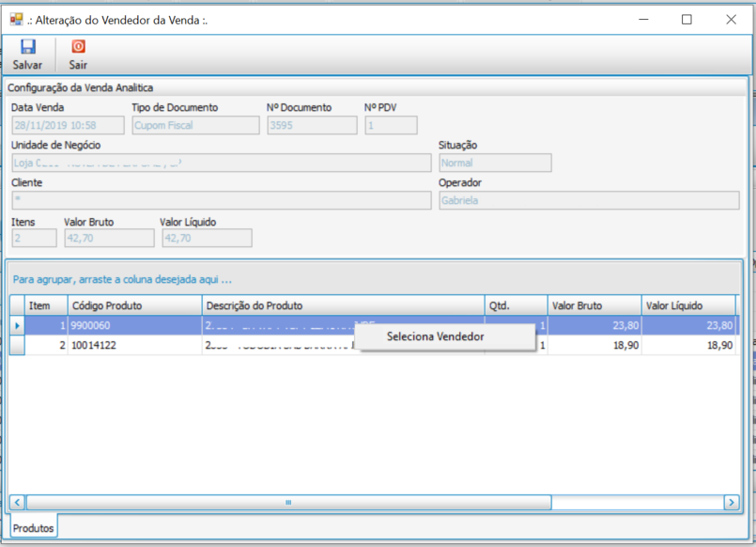The width and height of the screenshot is (756, 547).
Task: Close the Alteração do Vendedor window
Action: [731, 20]
